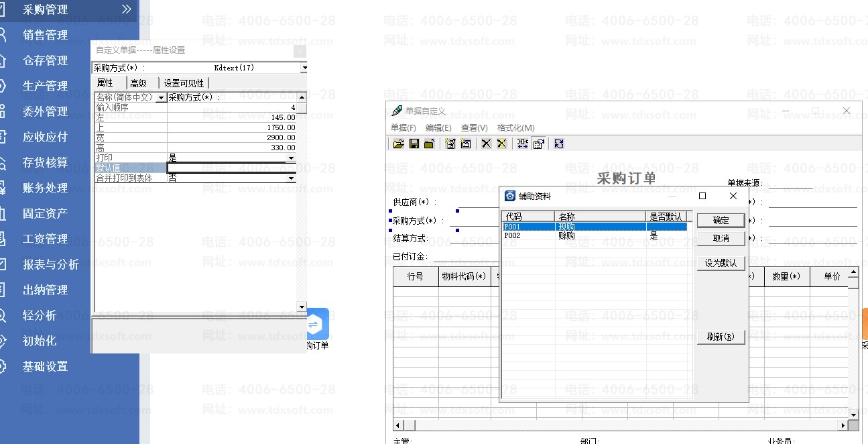This screenshot has height=444, width=868.
Task: Expand the 打印 value dropdown
Action: tap(291, 158)
